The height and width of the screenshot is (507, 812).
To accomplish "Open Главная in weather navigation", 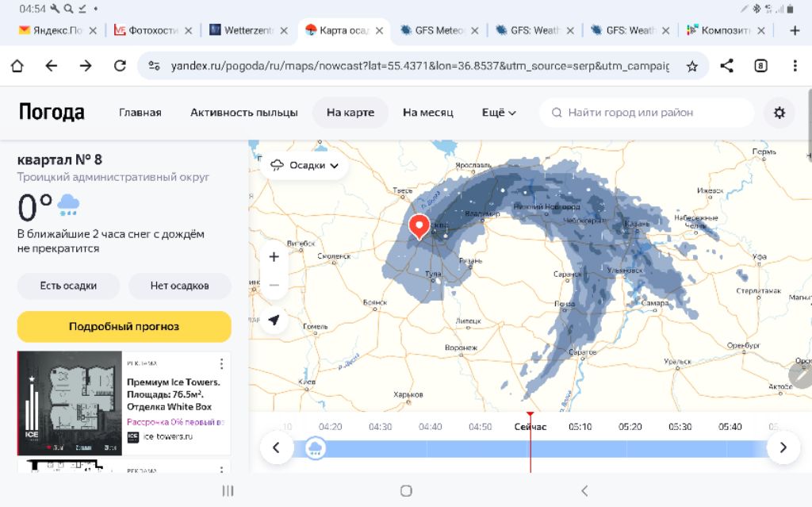I will click(140, 113).
